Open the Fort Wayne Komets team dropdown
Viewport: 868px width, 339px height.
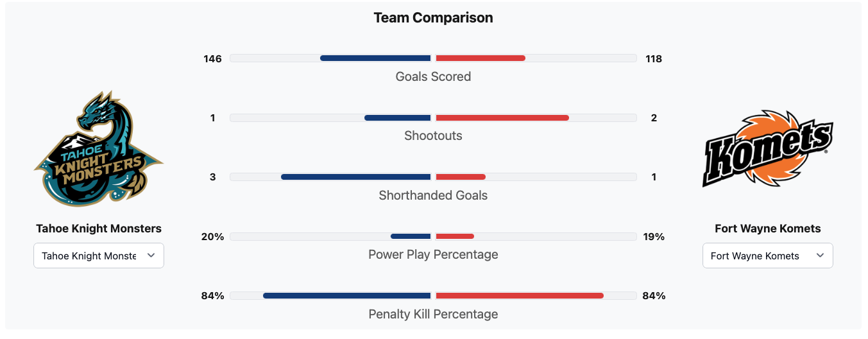(x=767, y=256)
